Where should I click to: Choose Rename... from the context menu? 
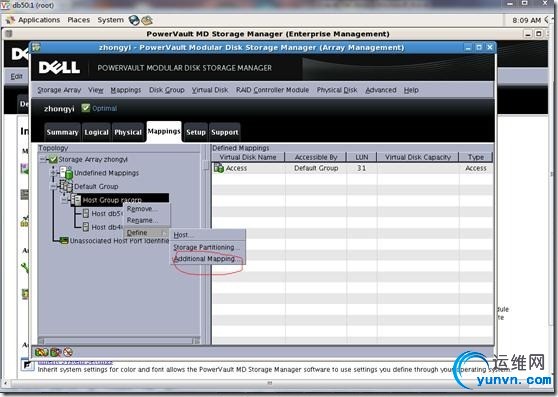point(146,221)
